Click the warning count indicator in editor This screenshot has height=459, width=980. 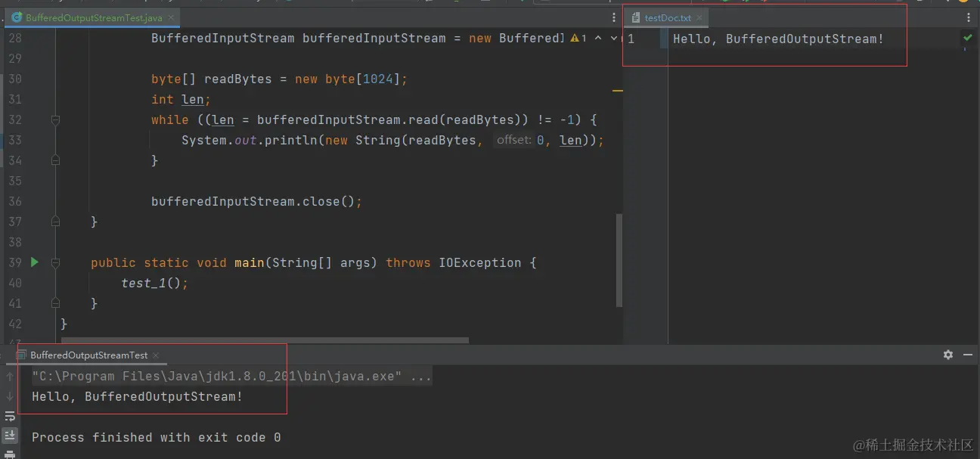tap(578, 38)
